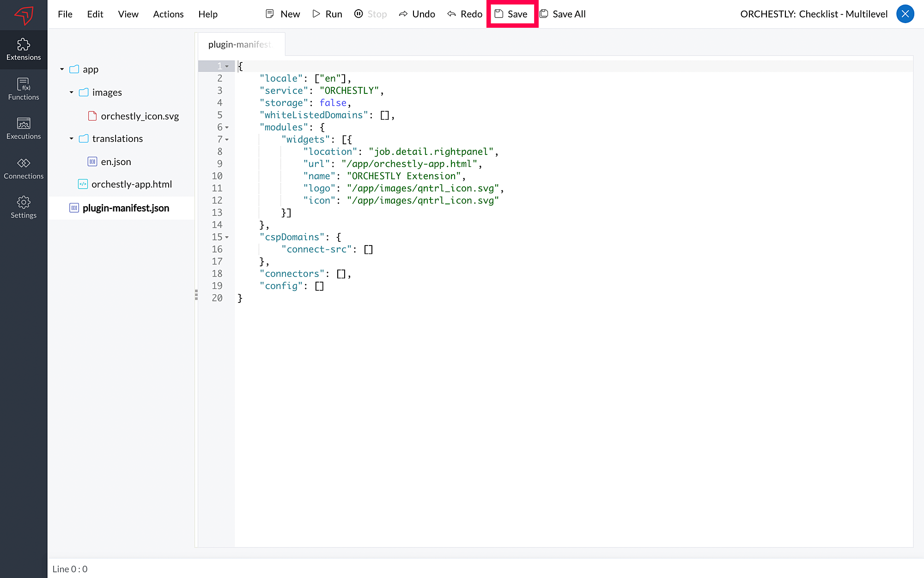Viewport: 924px width, 578px height.
Task: Open the Executions sidebar panel
Action: (24, 129)
